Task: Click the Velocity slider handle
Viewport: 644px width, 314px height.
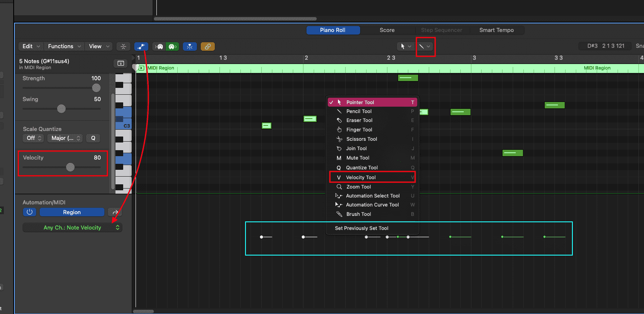Action: 70,168
